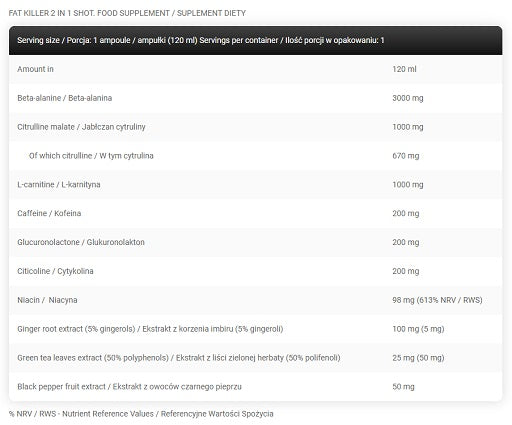Click the Black pepper fruit extract row
Screen dimensions: 512x425
pyautogui.click(x=256, y=387)
